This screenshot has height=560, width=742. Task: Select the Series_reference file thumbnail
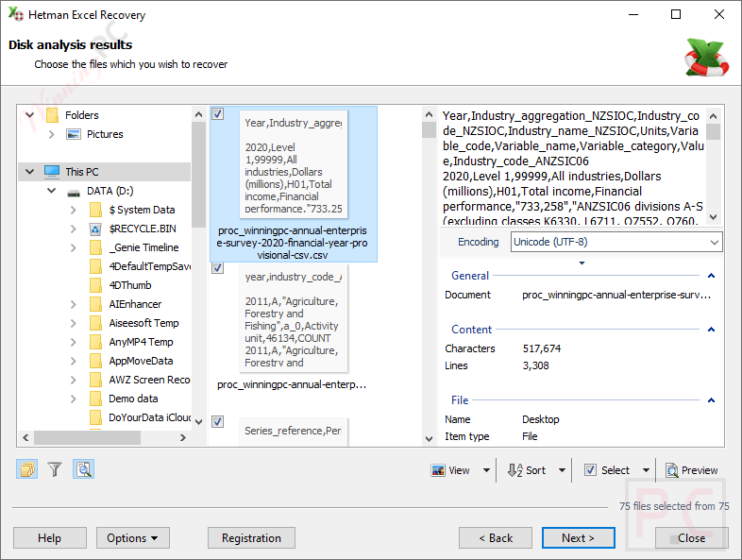pyautogui.click(x=294, y=432)
